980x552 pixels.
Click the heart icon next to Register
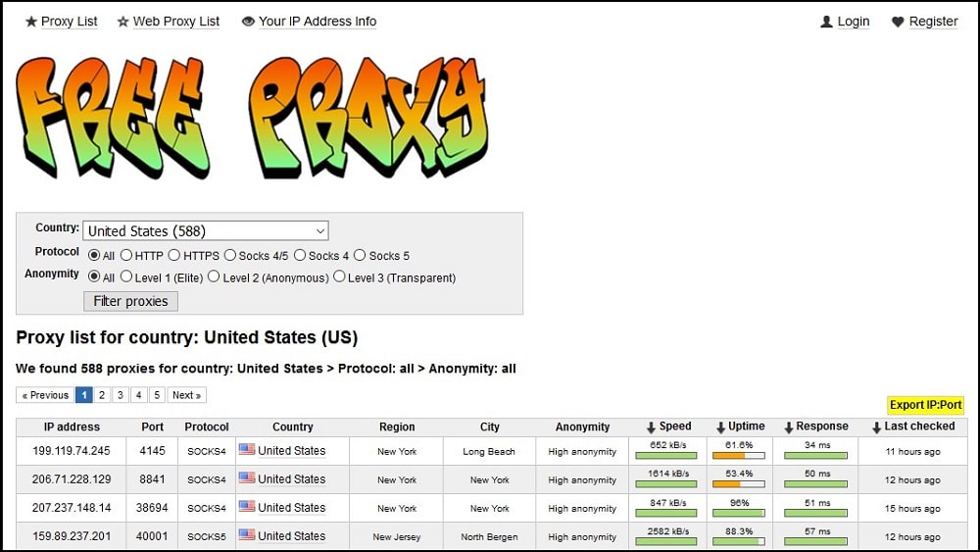coord(898,22)
